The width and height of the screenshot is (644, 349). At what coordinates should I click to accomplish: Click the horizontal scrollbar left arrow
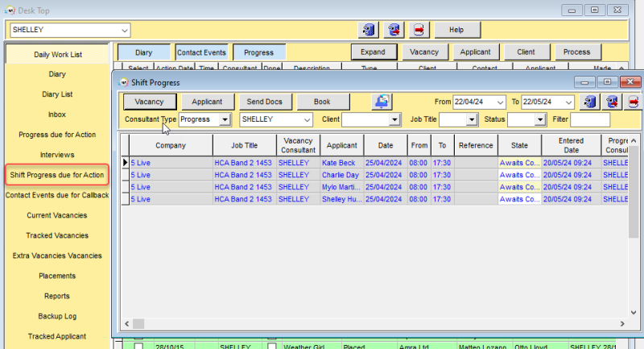[x=126, y=323]
